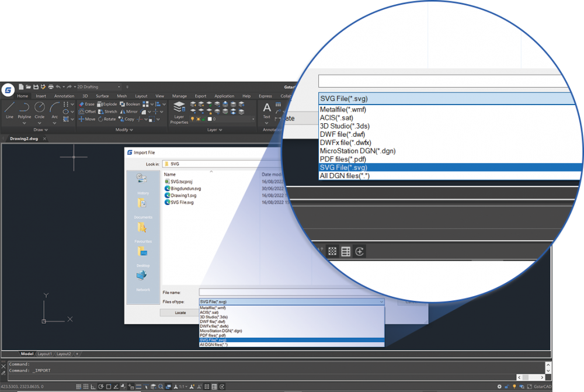Image resolution: width=584 pixels, height=392 pixels.
Task: Switch to the Manage ribbon tab
Action: point(179,96)
